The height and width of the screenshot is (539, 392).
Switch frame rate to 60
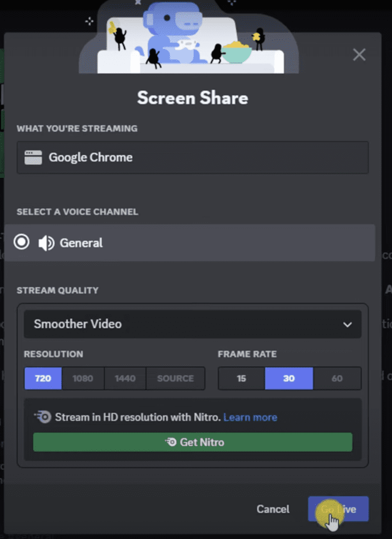coord(337,378)
